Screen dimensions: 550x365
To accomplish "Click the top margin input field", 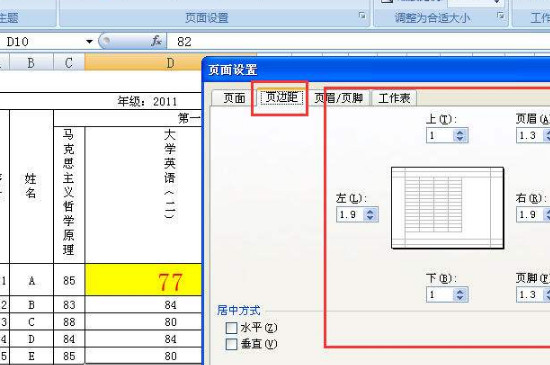I will tap(440, 135).
